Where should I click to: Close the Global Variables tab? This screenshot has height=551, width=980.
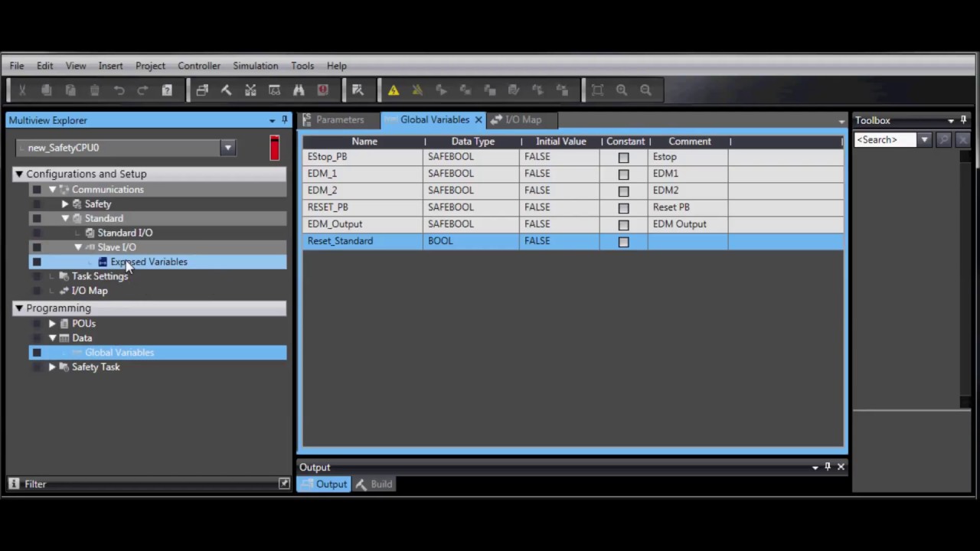[479, 120]
